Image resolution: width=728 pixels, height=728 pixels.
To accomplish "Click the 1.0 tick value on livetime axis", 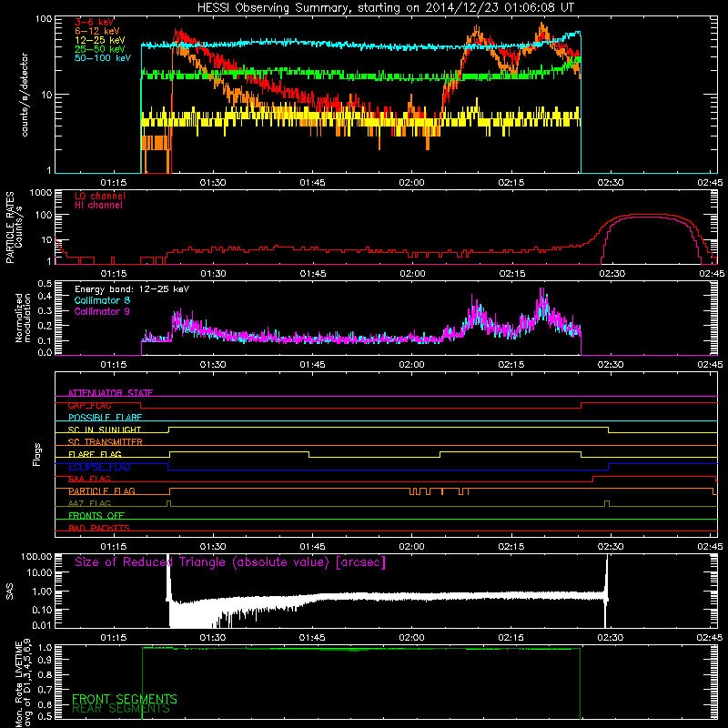I will click(46, 647).
